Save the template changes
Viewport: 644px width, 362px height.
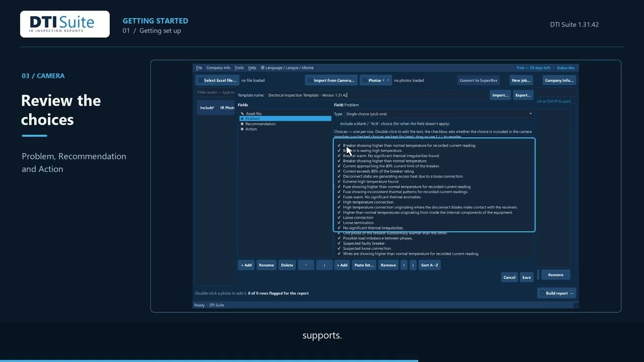click(526, 277)
